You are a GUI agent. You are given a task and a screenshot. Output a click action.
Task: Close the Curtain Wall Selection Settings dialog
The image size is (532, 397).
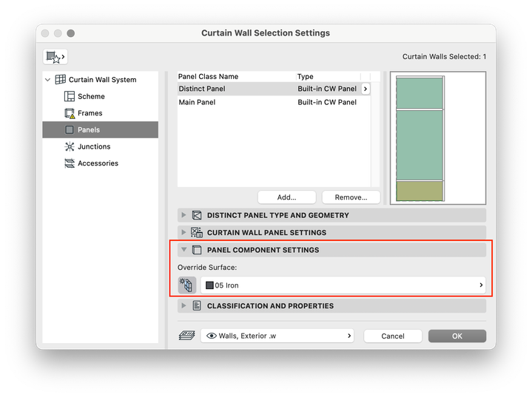pos(45,33)
